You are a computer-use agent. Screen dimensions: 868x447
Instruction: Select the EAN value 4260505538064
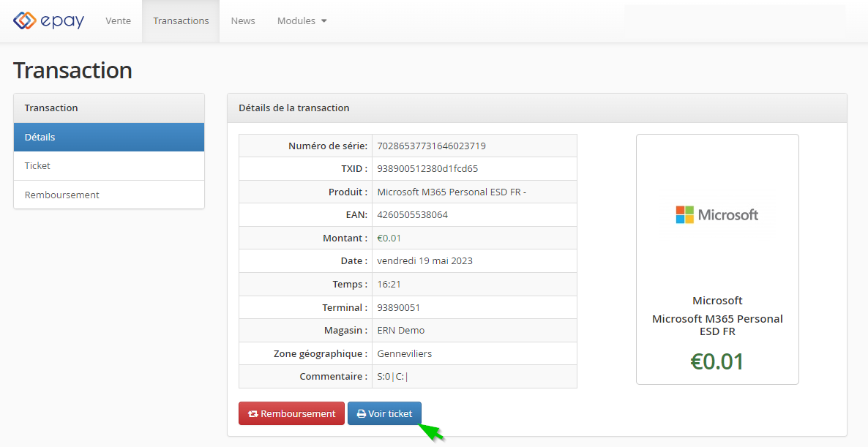(413, 214)
